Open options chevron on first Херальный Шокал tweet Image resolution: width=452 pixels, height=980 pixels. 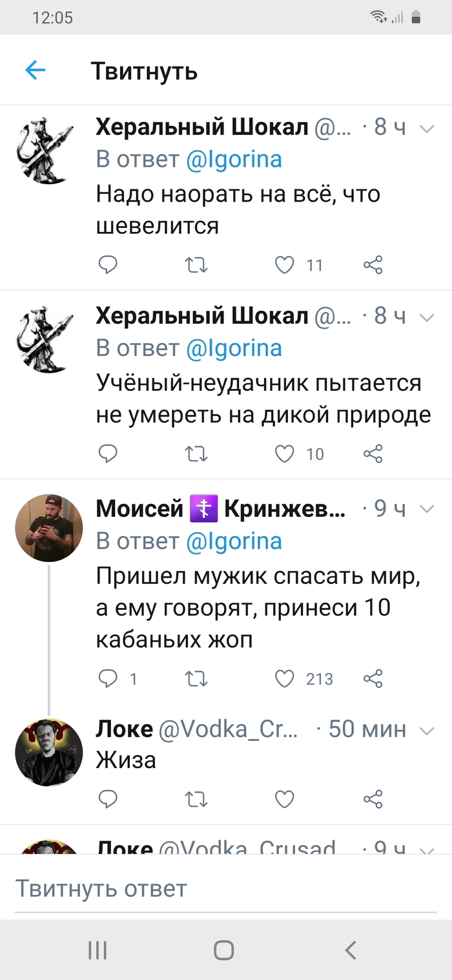click(427, 129)
